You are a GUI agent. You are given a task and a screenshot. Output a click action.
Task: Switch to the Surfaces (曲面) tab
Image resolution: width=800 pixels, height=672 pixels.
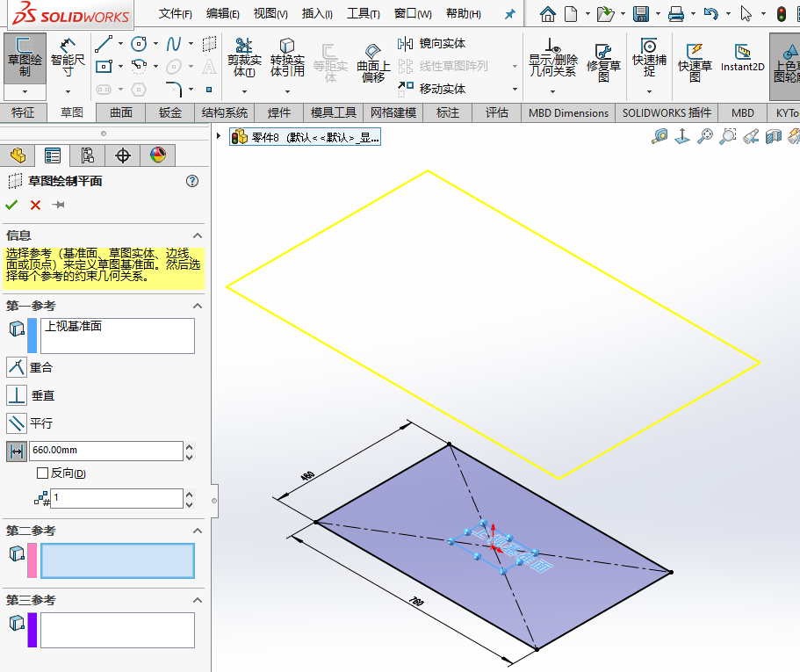tap(121, 112)
